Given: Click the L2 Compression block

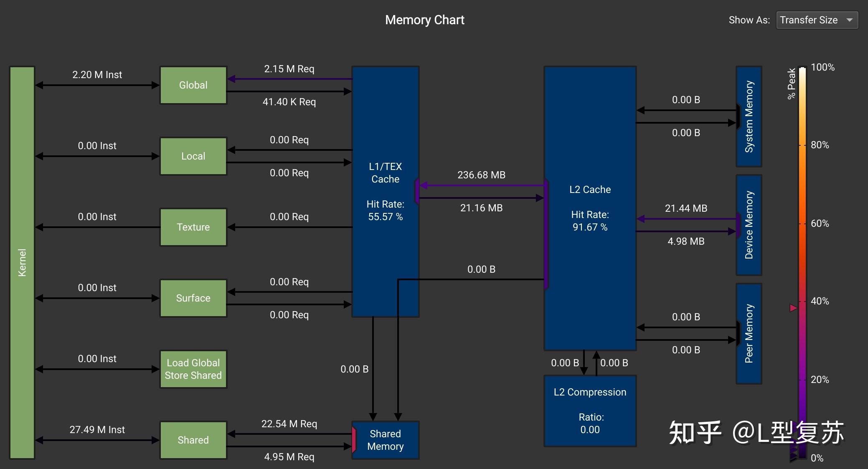Looking at the screenshot, I should point(590,411).
